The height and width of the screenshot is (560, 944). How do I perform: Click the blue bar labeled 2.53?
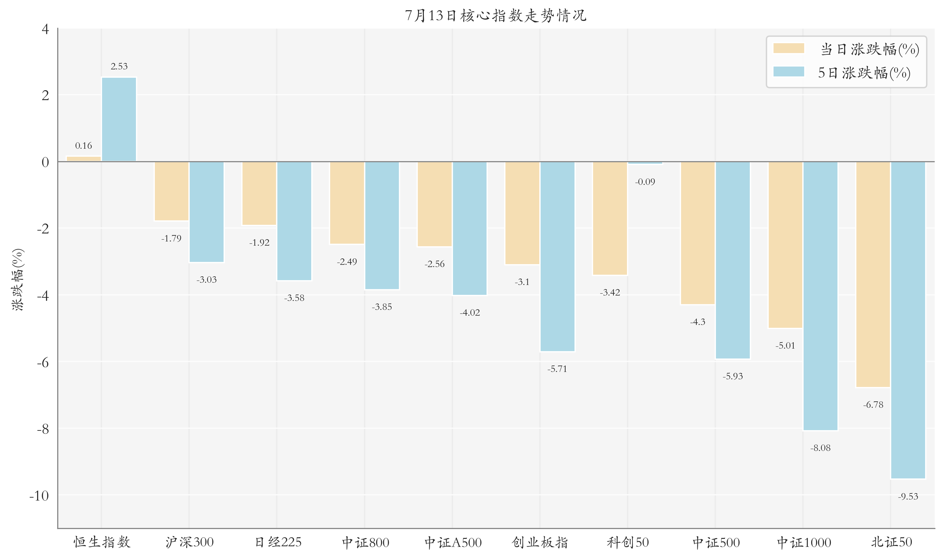119,119
